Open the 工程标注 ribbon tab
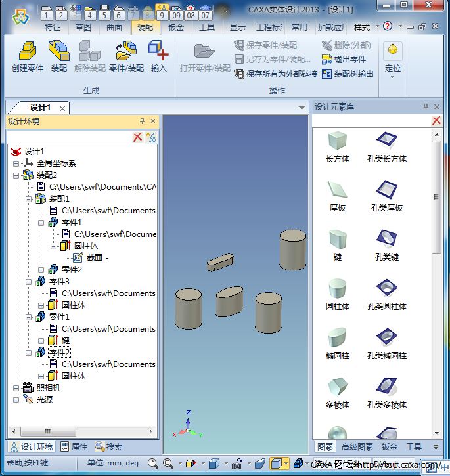Viewport: 450px width, 476px height. tap(269, 28)
